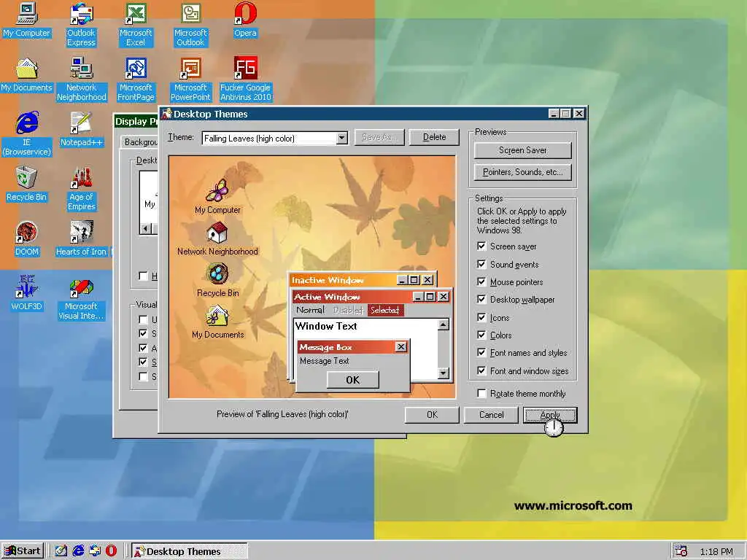Click scroll left arrow in Display Properties list
This screenshot has height=560, width=747.
pyautogui.click(x=146, y=229)
